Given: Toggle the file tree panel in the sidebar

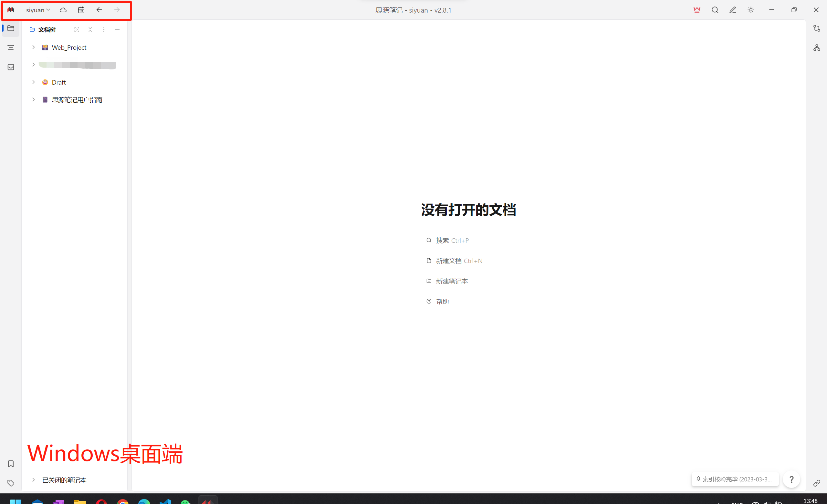Looking at the screenshot, I should tap(11, 28).
